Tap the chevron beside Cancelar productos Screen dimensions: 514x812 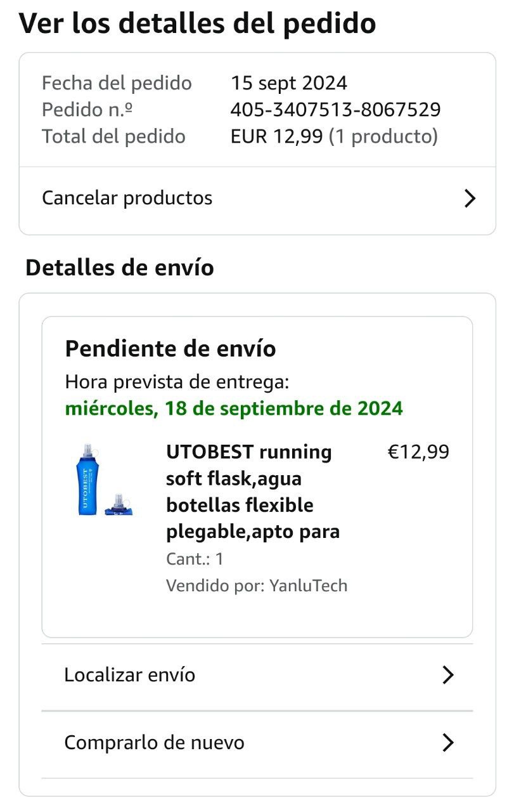[469, 199]
